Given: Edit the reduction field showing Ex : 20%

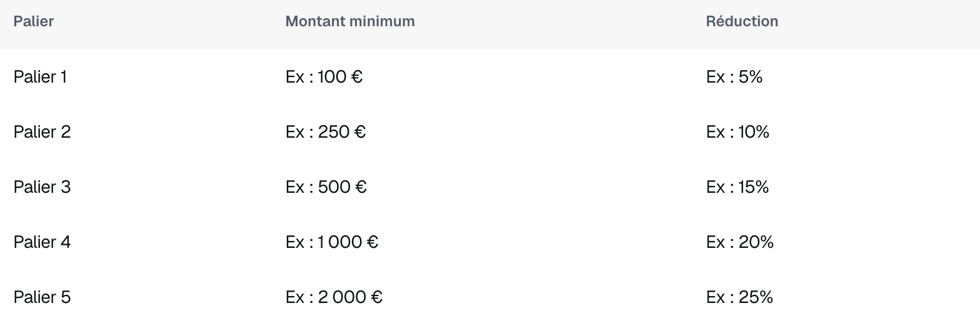Looking at the screenshot, I should 740,242.
